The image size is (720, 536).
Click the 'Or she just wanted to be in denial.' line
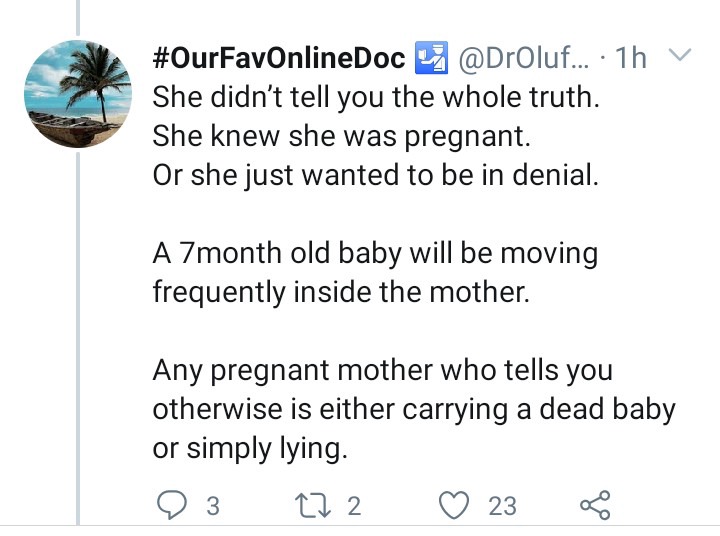(x=376, y=175)
